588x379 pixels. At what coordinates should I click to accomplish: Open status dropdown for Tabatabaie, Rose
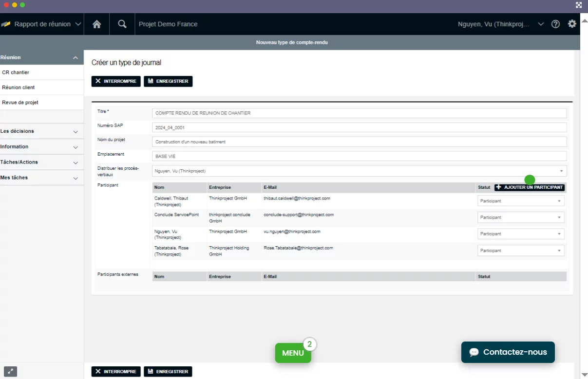click(521, 251)
